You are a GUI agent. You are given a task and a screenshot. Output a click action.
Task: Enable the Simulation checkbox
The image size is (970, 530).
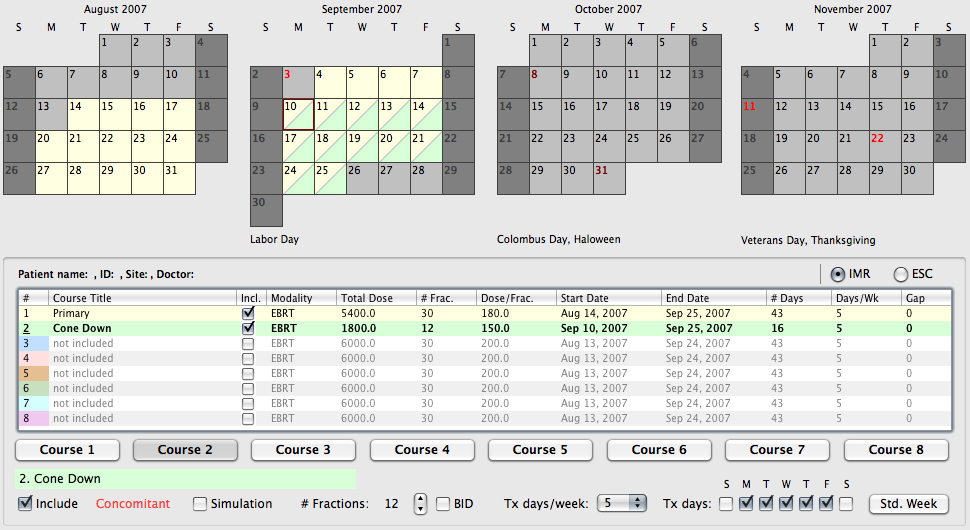[x=200, y=504]
